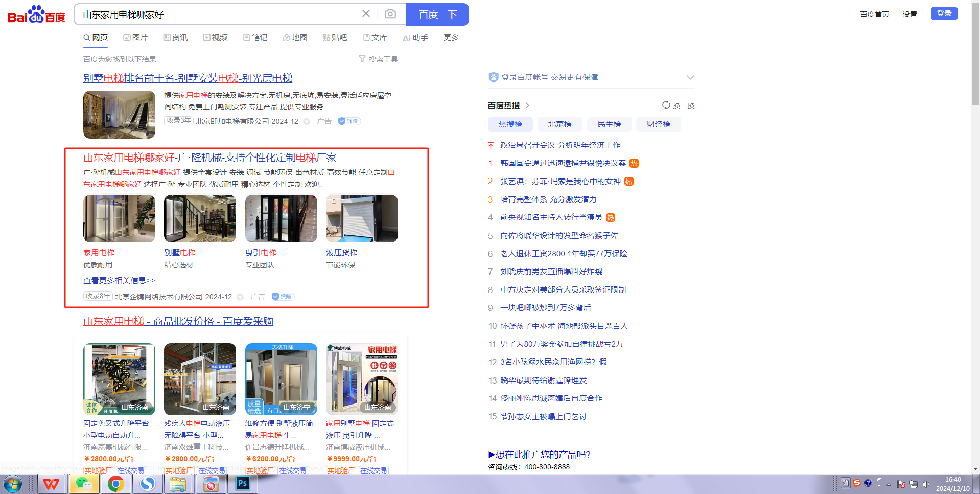Open Windows Explorer from the taskbar
The width and height of the screenshot is (980, 494).
178,484
